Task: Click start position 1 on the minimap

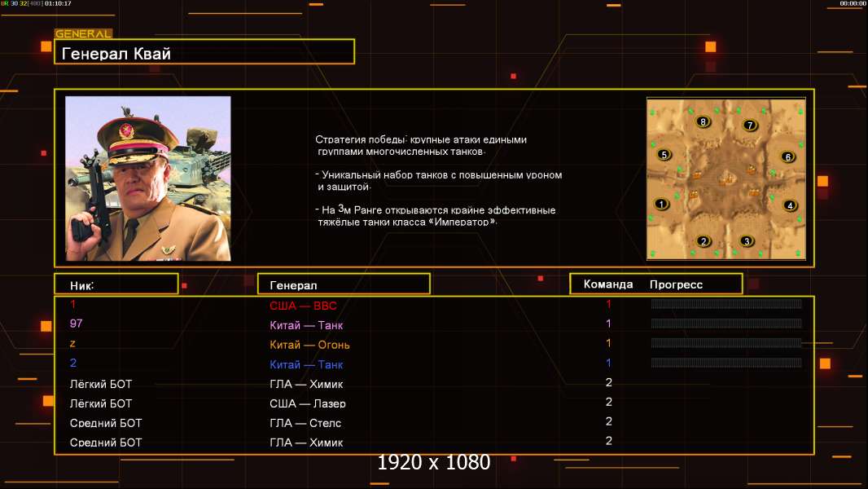Action: [661, 205]
